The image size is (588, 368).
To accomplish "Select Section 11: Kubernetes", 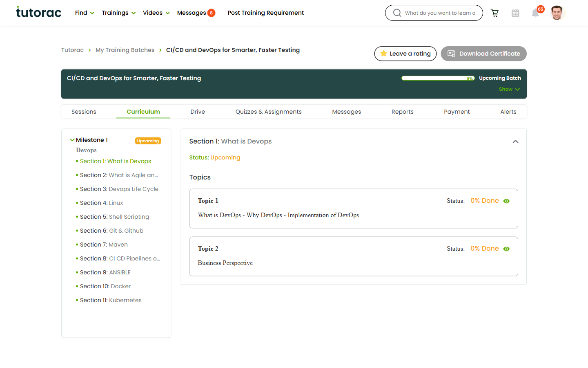I will coord(111,300).
